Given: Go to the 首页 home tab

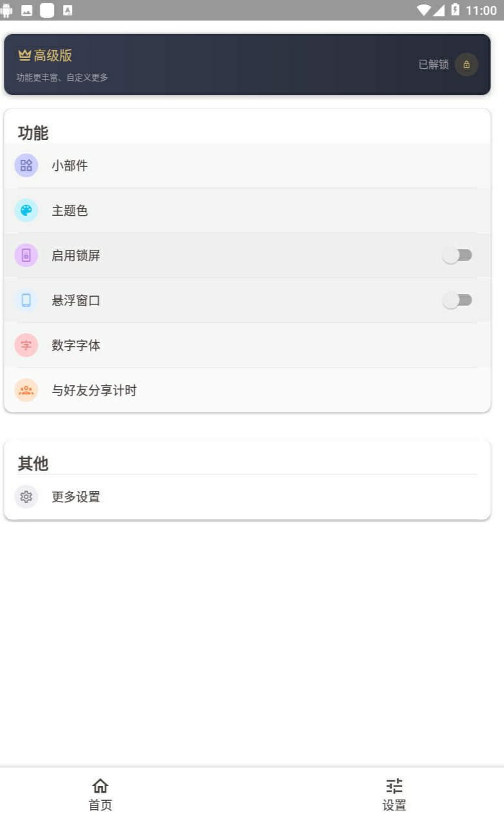Looking at the screenshot, I should click(x=100, y=794).
